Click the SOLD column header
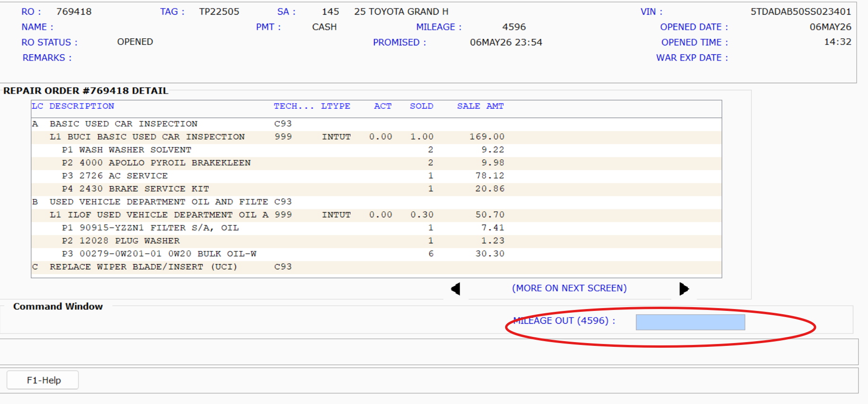The height and width of the screenshot is (404, 868). 421,106
